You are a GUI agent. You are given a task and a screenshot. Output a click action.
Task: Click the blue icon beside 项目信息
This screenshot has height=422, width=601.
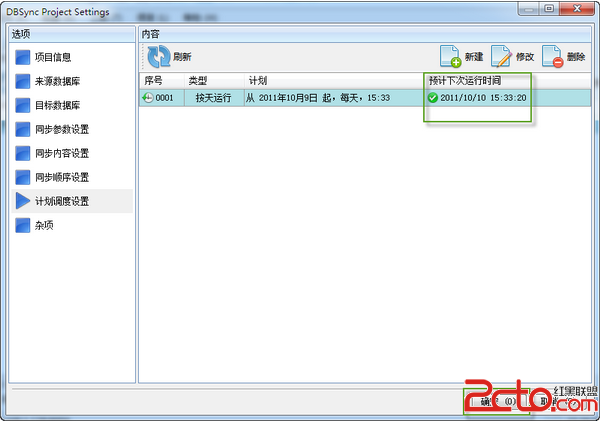coord(23,57)
